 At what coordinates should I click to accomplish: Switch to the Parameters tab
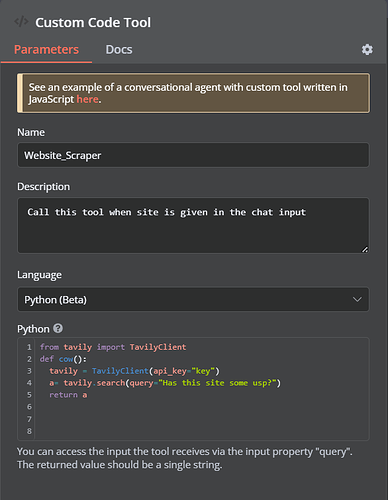coord(46,50)
